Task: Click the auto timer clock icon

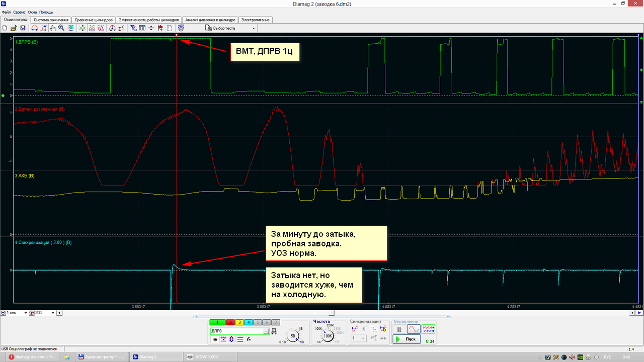Action: [181, 28]
